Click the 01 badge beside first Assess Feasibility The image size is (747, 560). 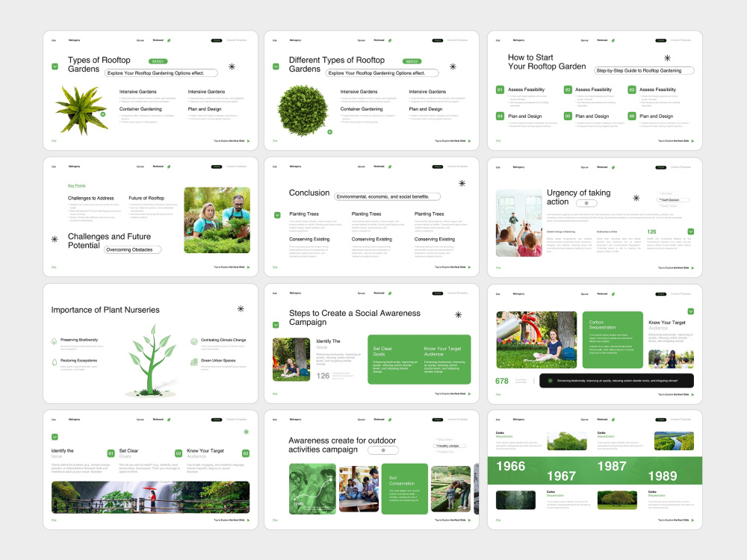tap(500, 90)
